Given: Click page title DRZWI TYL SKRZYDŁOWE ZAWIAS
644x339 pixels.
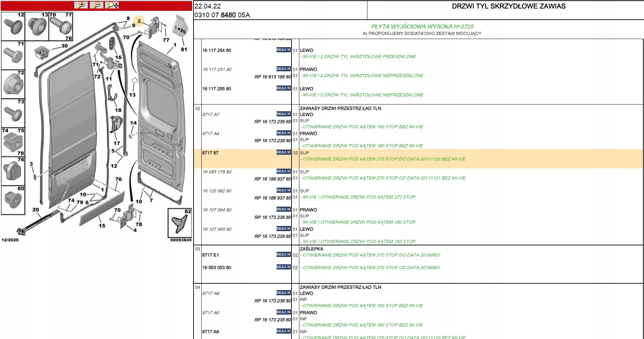Looking at the screenshot, I should pos(509,6).
